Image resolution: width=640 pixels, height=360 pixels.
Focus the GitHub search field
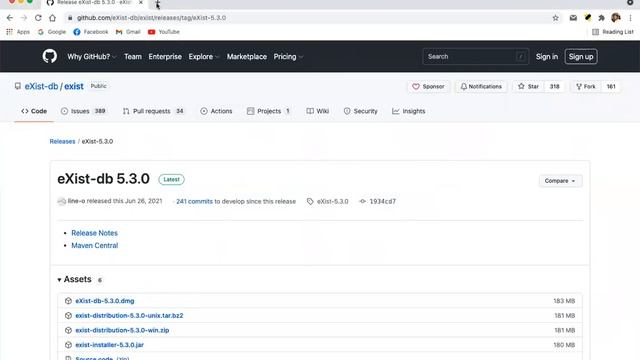point(476,57)
